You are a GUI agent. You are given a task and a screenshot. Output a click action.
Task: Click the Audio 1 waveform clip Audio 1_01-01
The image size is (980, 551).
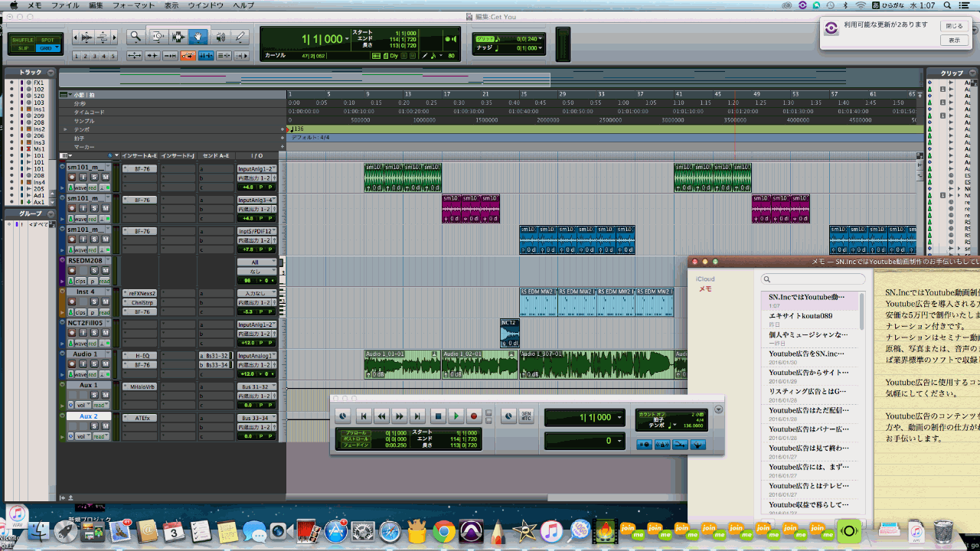403,365
